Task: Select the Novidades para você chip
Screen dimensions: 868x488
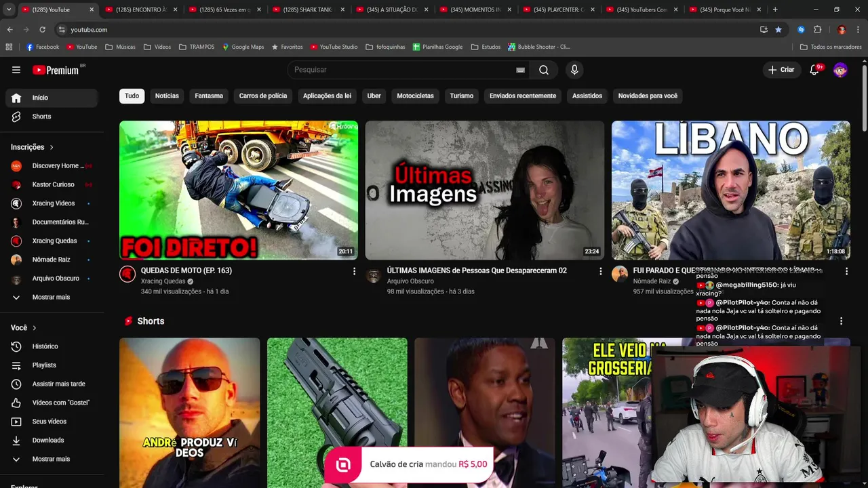Action: coord(648,96)
